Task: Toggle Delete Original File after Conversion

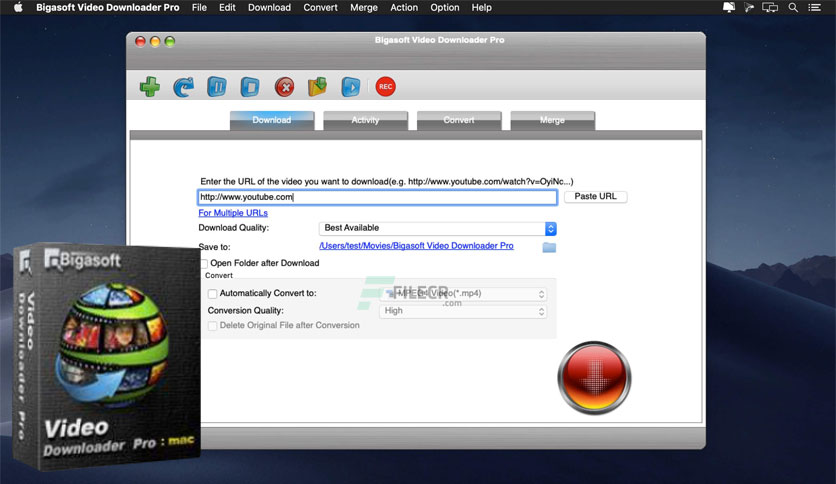Action: (x=212, y=326)
